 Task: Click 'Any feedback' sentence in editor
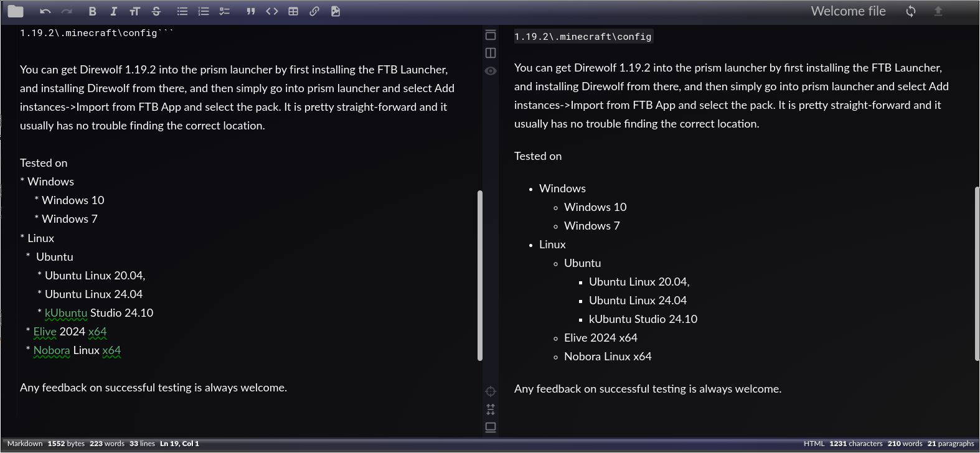[153, 388]
